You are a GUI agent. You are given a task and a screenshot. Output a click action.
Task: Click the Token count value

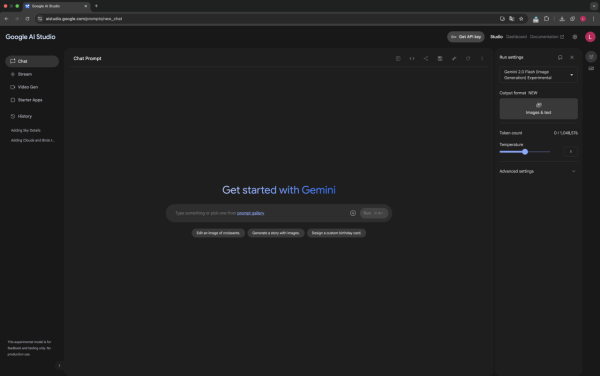coord(566,133)
